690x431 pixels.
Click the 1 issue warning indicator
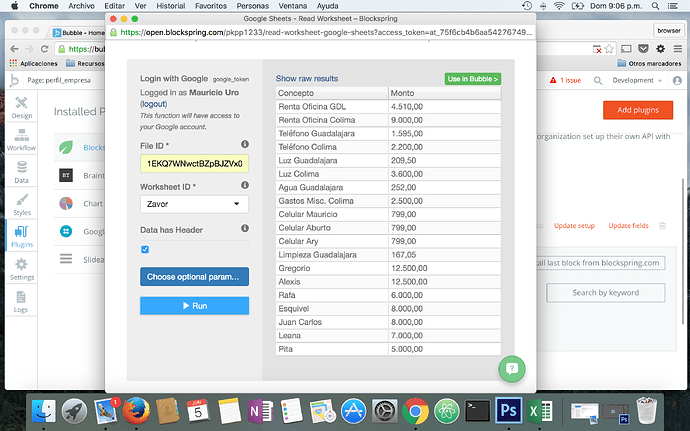(565, 81)
